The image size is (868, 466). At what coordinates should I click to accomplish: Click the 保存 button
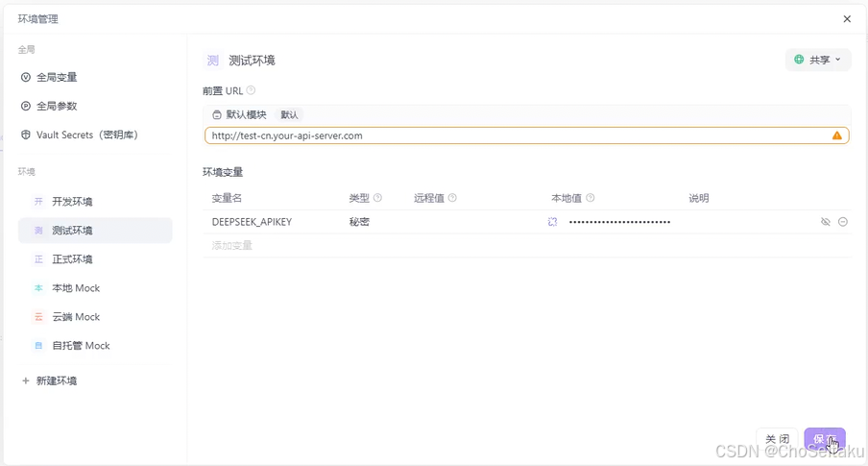point(825,439)
